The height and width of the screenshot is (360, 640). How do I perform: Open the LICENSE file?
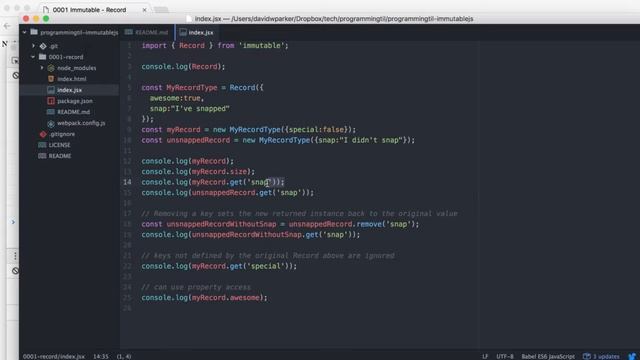59,145
